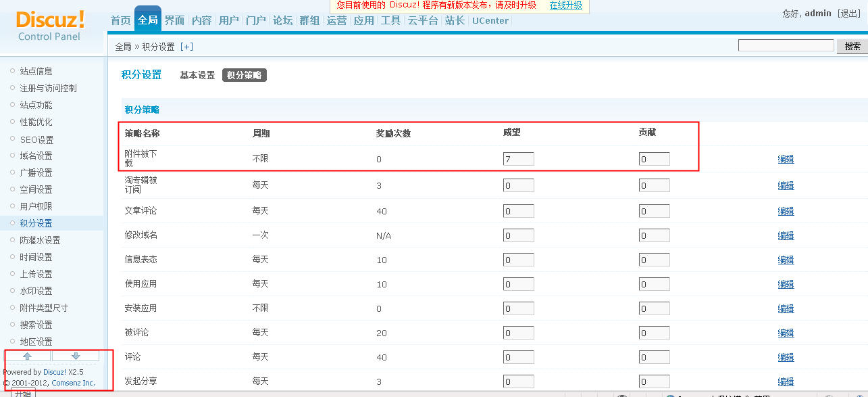Open the 界面 top menu

coord(174,20)
